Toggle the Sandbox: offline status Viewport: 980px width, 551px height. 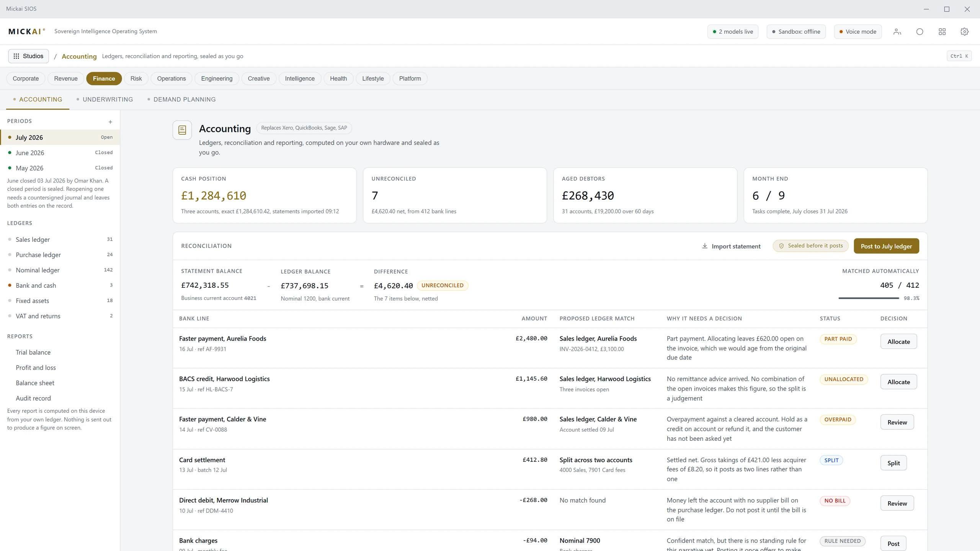click(x=796, y=32)
